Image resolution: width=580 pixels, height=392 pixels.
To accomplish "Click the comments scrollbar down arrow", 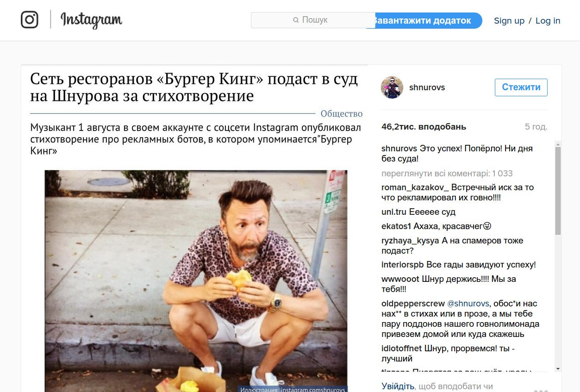I will (x=558, y=369).
